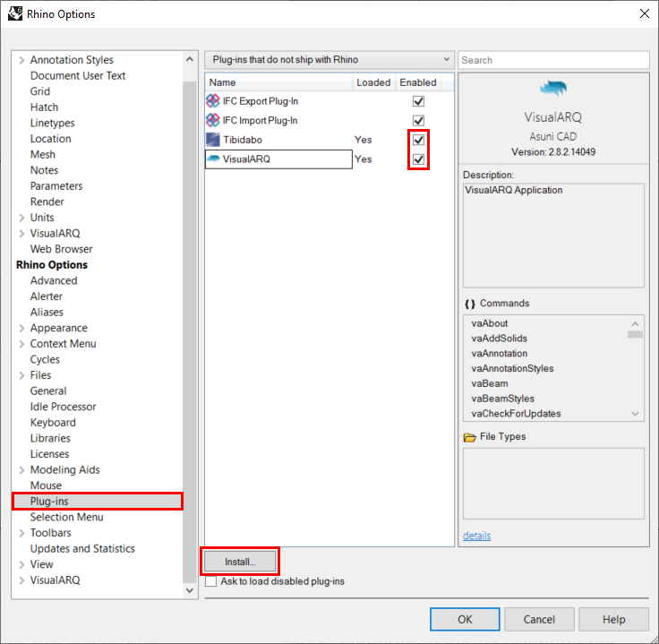Click the Tibidabo plug-in icon
Screen dimensions: 659x644
coord(213,140)
